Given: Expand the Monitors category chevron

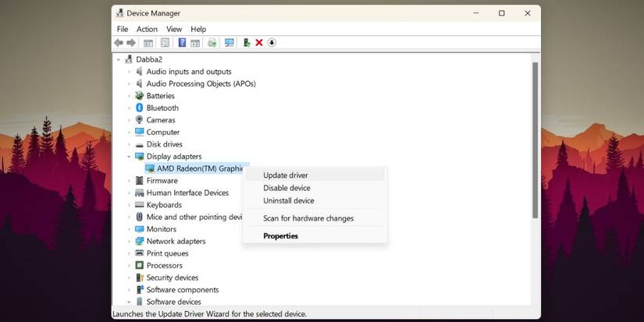Looking at the screenshot, I should point(129,229).
